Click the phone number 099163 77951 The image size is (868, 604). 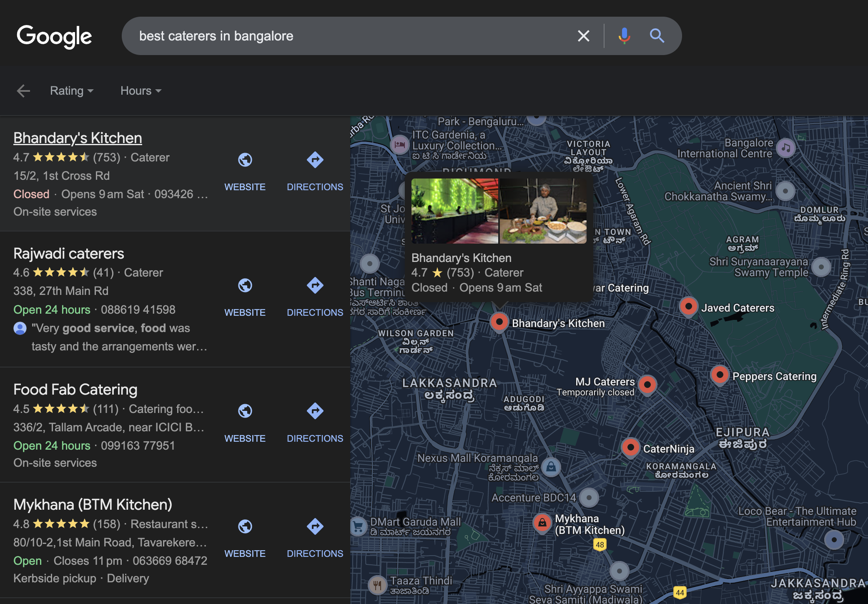[x=138, y=445]
